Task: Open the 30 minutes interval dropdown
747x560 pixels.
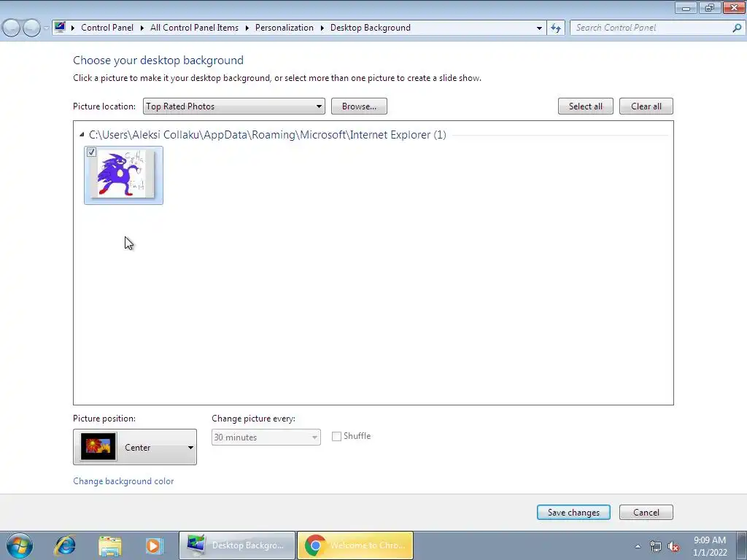Action: click(x=266, y=437)
